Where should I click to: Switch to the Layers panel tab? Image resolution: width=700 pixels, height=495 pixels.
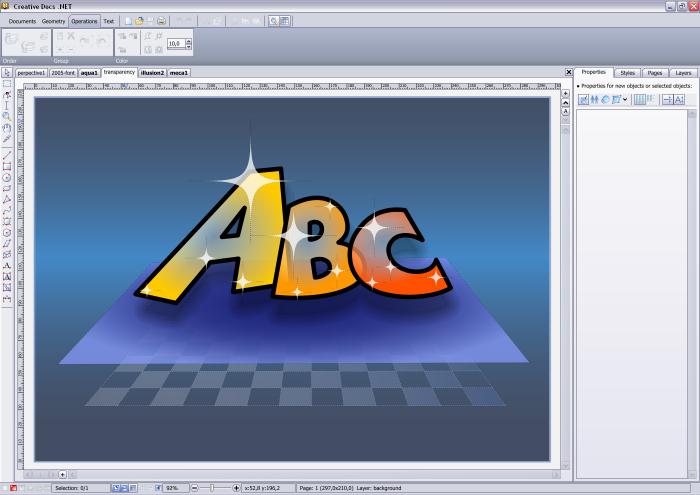(683, 73)
